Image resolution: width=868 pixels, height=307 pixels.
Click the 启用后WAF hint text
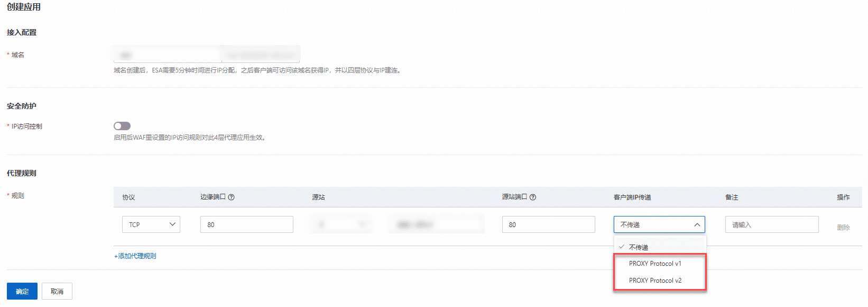190,138
